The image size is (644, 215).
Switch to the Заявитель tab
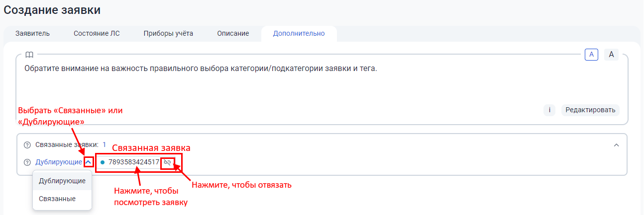point(32,34)
